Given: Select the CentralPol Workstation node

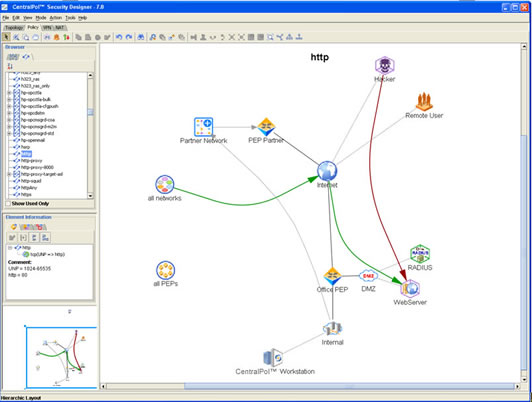Looking at the screenshot, I should [273, 357].
